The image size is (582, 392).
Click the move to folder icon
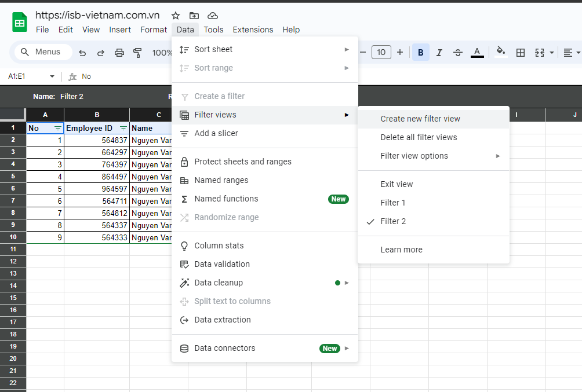pos(194,16)
